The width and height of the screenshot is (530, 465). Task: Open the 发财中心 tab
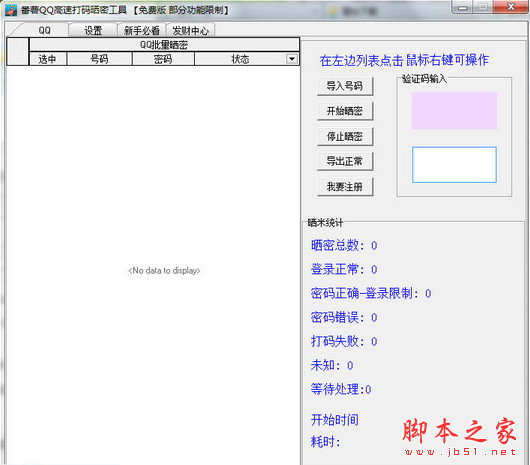pyautogui.click(x=190, y=31)
